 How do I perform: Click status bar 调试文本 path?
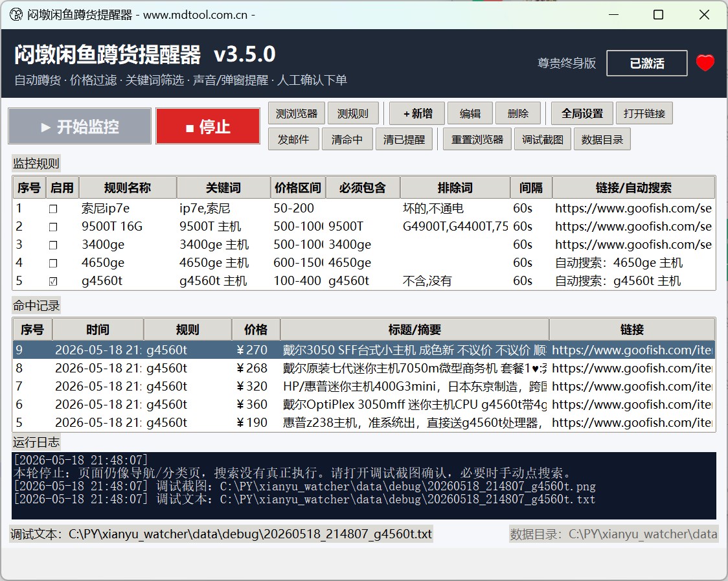(221, 534)
